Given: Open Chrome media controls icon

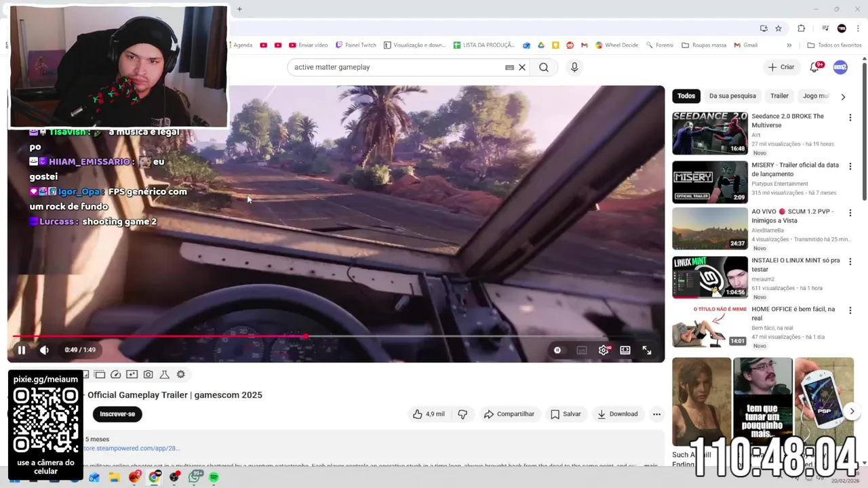Looking at the screenshot, I should [x=825, y=28].
